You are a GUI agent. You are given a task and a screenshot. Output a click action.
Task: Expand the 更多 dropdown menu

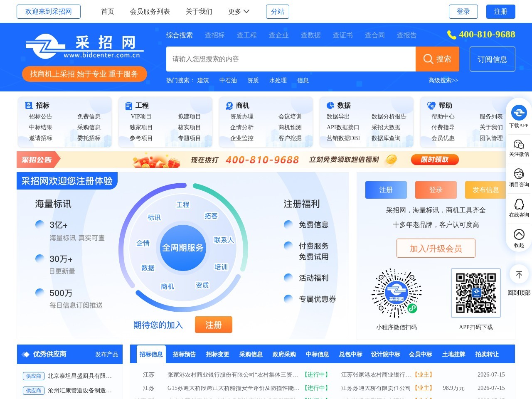click(239, 12)
